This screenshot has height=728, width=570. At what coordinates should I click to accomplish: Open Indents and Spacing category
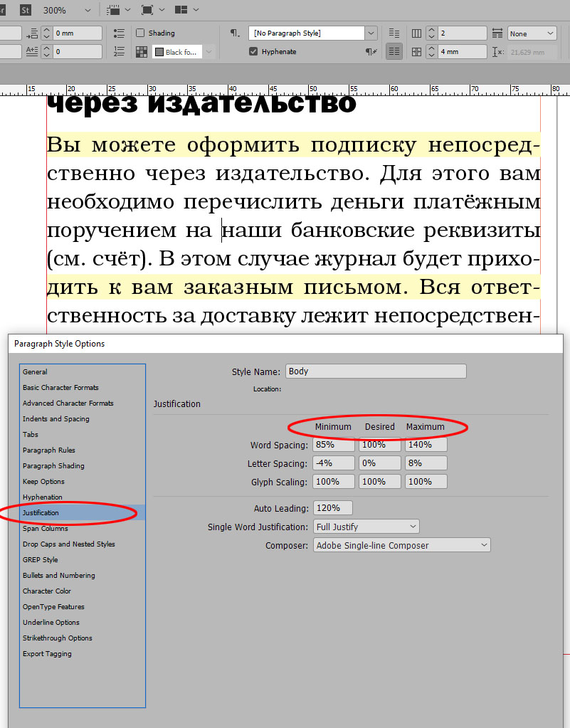pos(83,418)
